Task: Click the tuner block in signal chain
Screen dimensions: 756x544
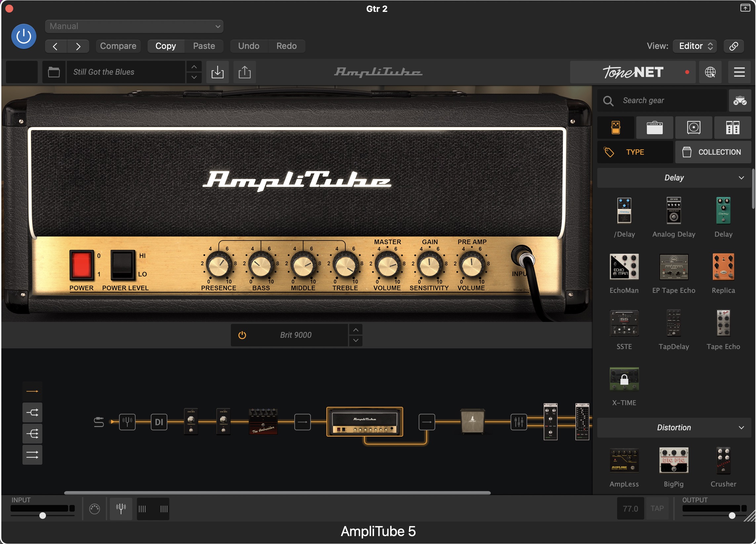Action: (x=127, y=422)
